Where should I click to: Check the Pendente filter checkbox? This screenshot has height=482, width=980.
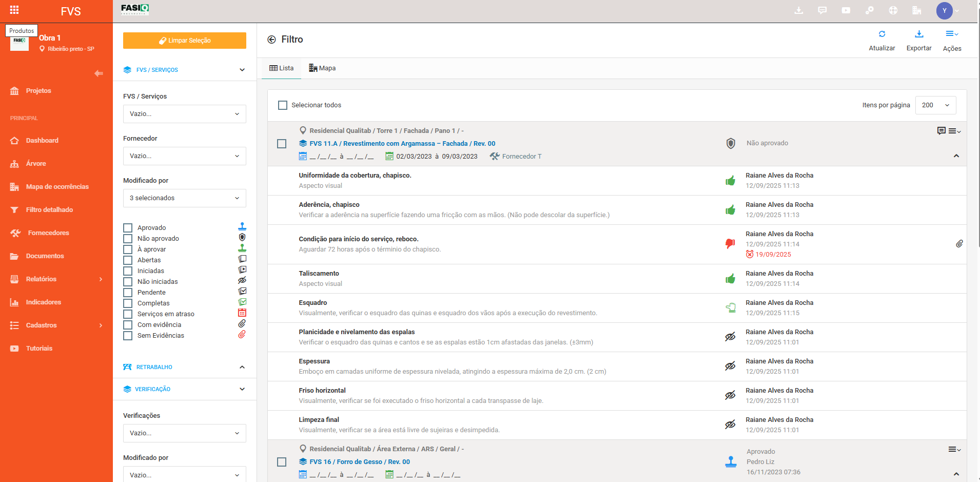click(128, 292)
